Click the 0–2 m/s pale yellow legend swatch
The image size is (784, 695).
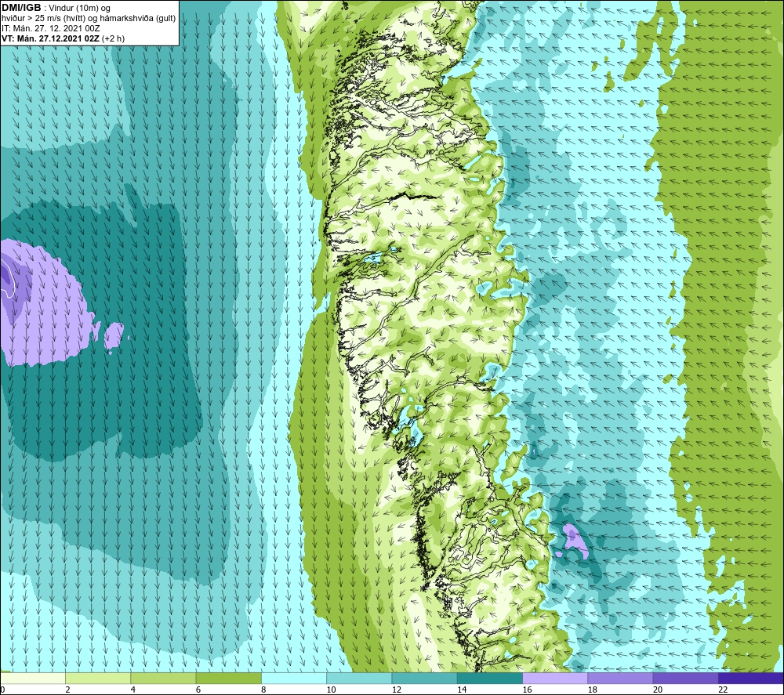click(33, 678)
